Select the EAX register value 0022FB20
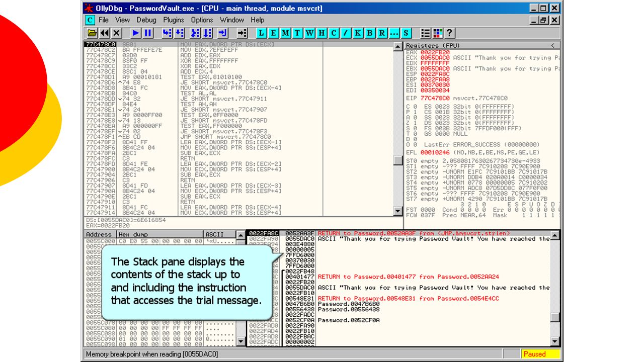This screenshot has height=362, width=644. [x=435, y=52]
